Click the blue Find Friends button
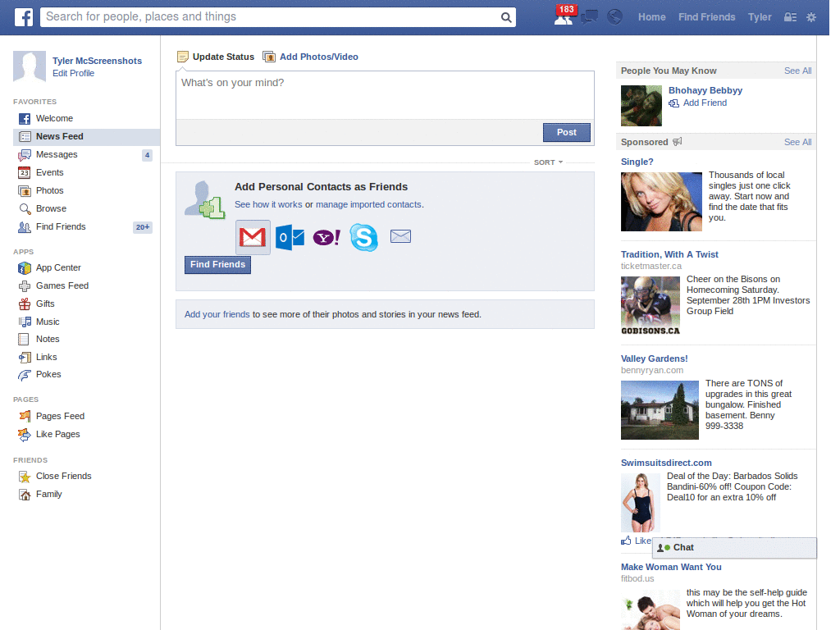Image resolution: width=840 pixels, height=630 pixels. (217, 265)
